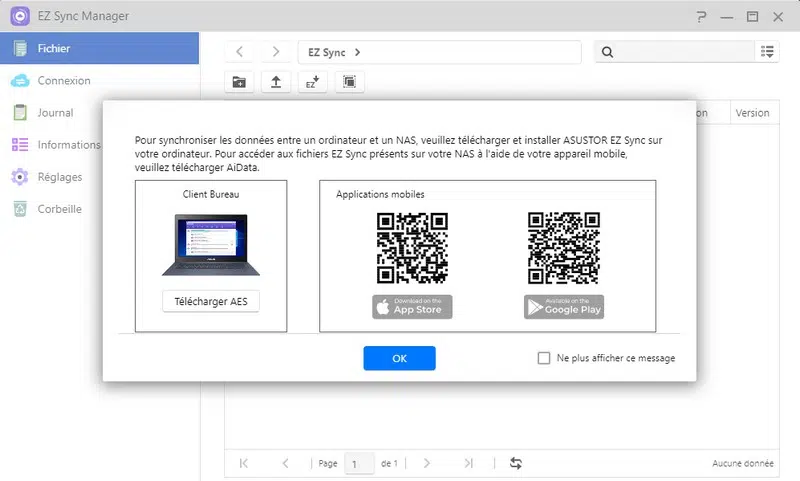The height and width of the screenshot is (481, 800).
Task: Click the Télécharger AES button
Action: (211, 301)
